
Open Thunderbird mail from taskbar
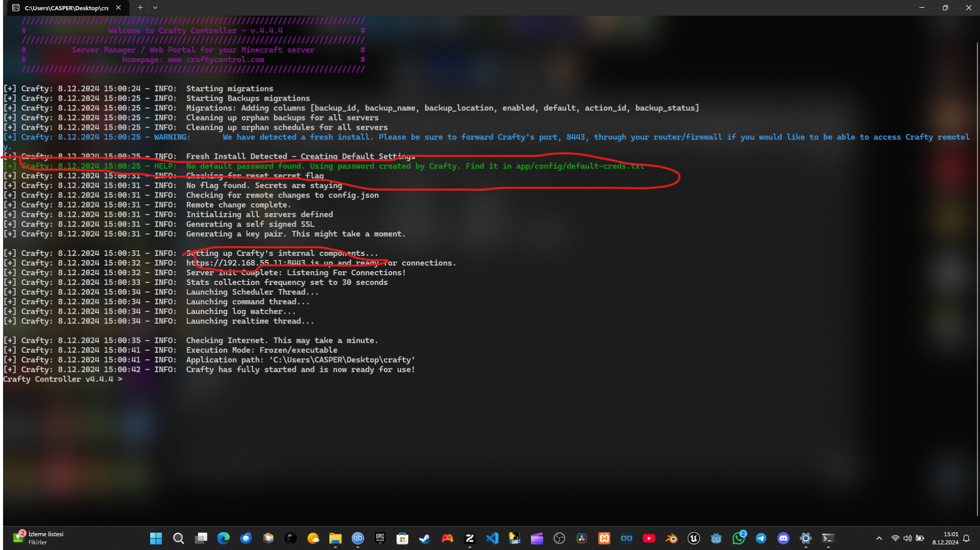click(x=246, y=538)
